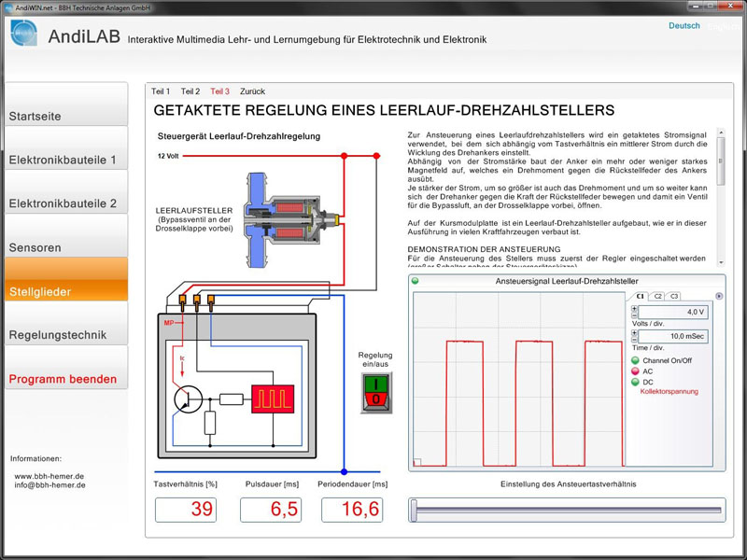The width and height of the screenshot is (747, 560).
Task: Open Elektronikbauteile 2 section
Action: pyautogui.click(x=66, y=192)
